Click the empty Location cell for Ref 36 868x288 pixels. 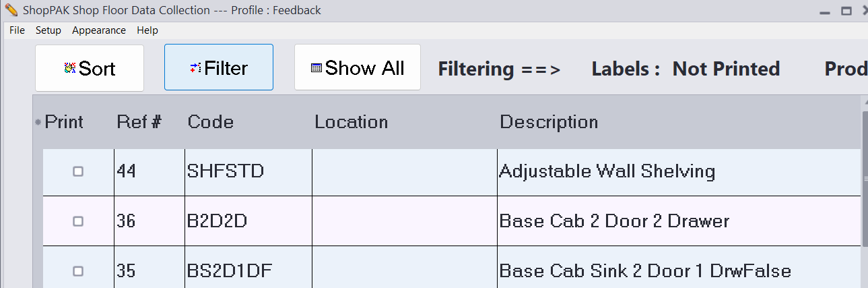404,221
